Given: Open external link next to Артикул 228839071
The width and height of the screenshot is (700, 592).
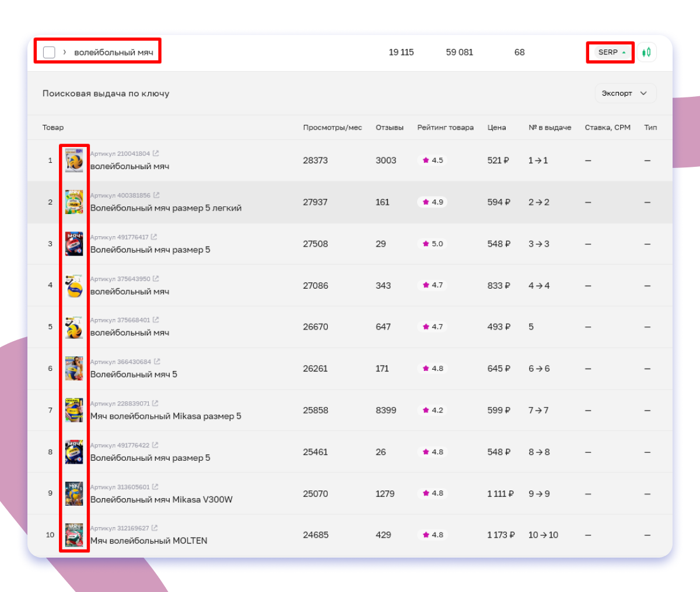Looking at the screenshot, I should click(x=155, y=404).
